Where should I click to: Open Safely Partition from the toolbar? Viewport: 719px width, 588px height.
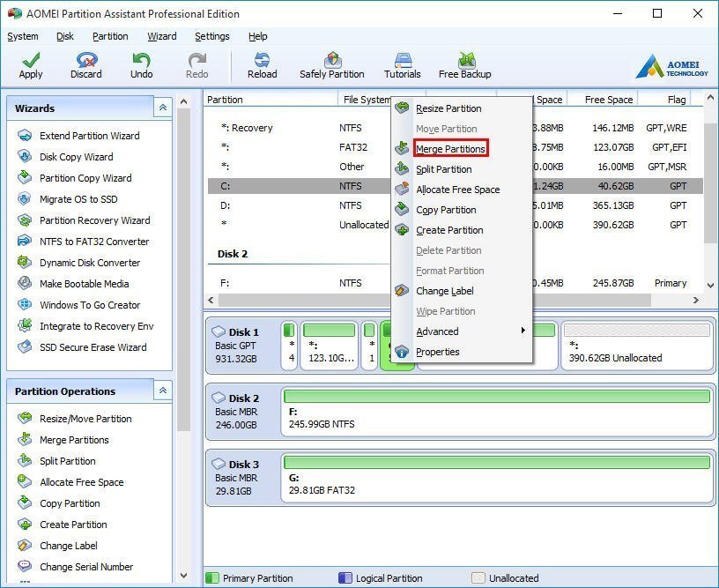332,65
